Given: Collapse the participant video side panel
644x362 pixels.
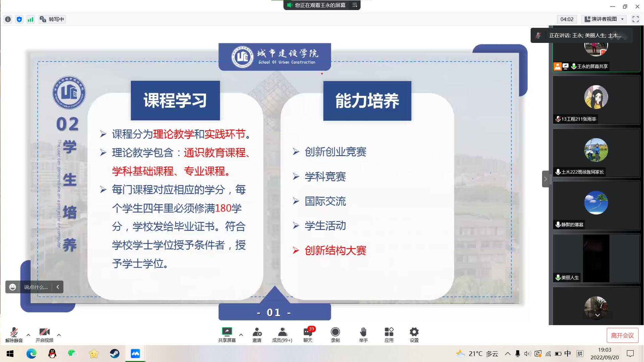Looking at the screenshot, I should (x=545, y=179).
